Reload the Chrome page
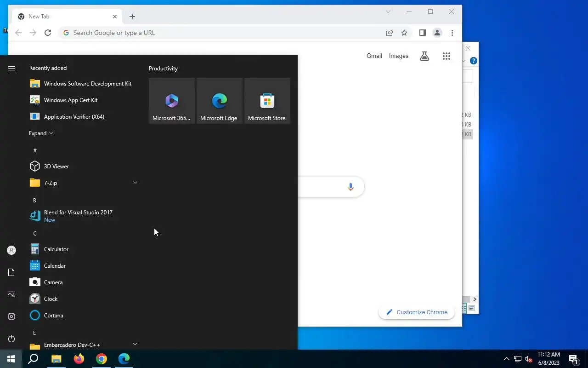The image size is (588, 368). click(x=48, y=33)
